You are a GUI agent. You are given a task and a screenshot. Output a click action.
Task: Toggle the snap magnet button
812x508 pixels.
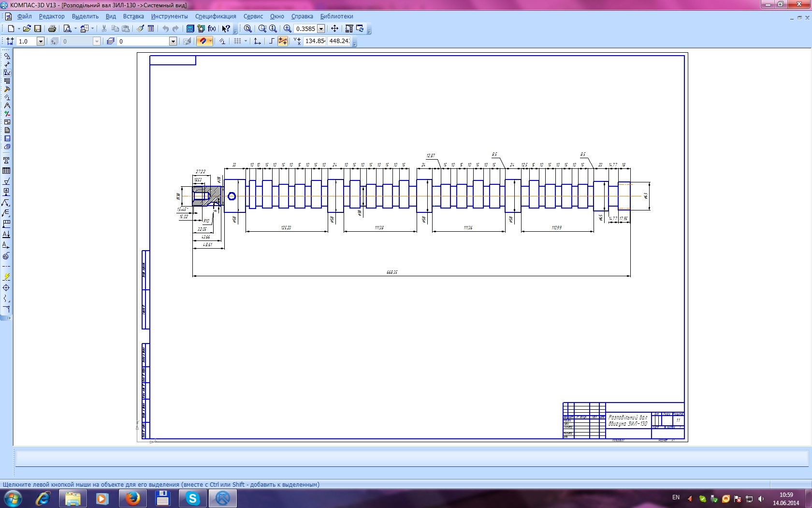[203, 41]
